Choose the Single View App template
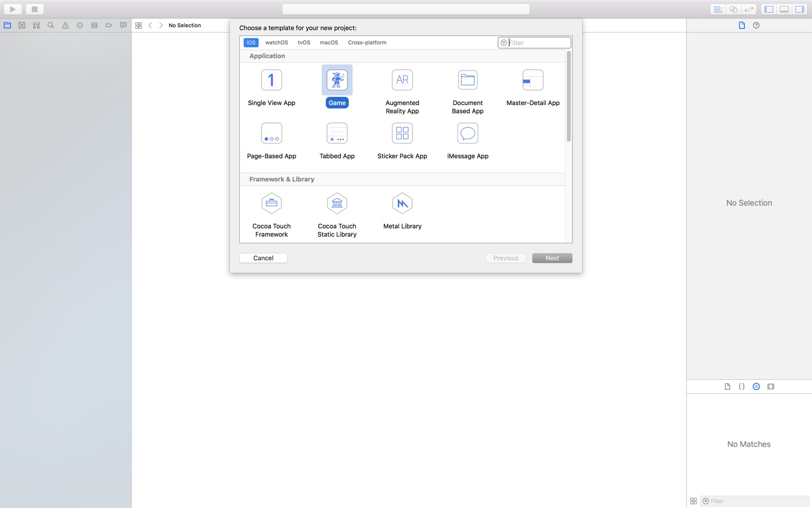Screen dimensions: 812x508 (272, 88)
